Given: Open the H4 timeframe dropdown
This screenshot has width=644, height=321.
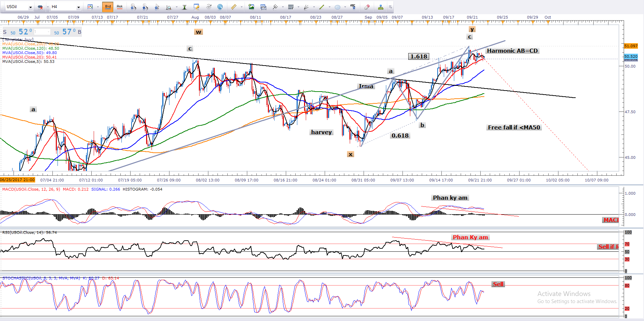Looking at the screenshot, I should pos(78,7).
